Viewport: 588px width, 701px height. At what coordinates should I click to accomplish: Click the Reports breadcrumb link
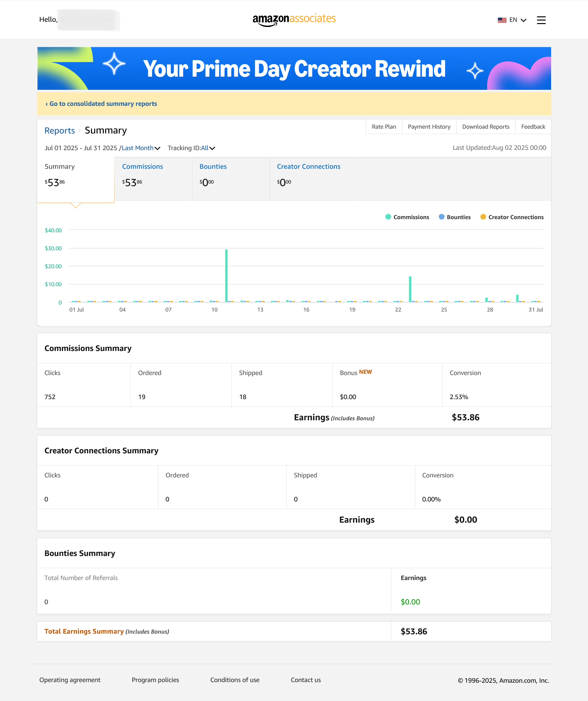tap(60, 131)
